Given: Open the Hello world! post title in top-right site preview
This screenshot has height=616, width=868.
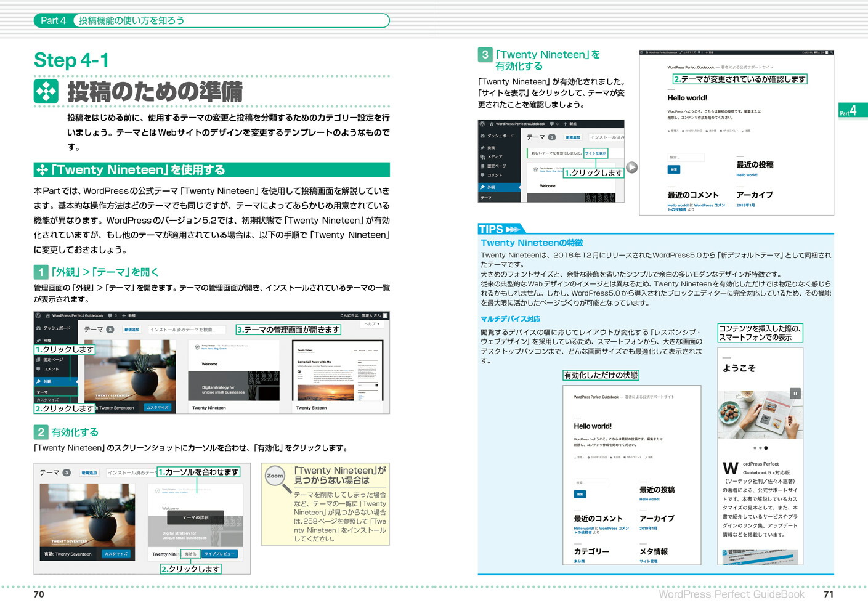Looking at the screenshot, I should (x=687, y=98).
